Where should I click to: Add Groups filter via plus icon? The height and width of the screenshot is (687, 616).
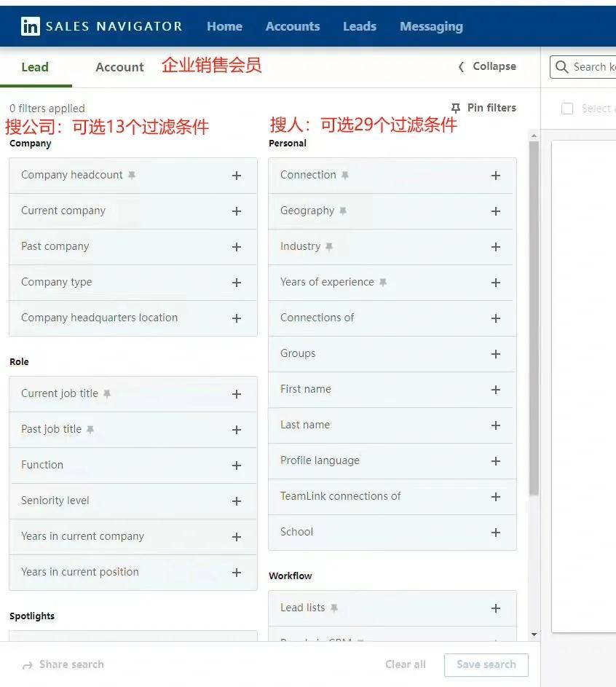(x=496, y=354)
